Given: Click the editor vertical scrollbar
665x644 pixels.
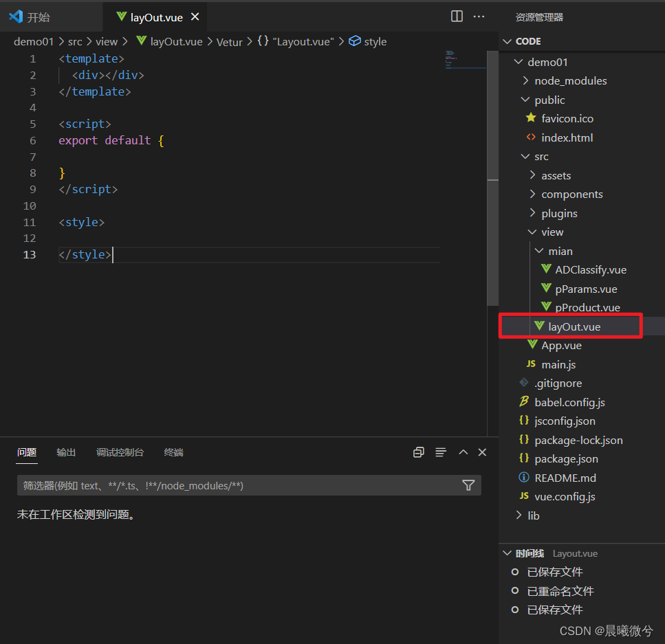Looking at the screenshot, I should pos(493,178).
